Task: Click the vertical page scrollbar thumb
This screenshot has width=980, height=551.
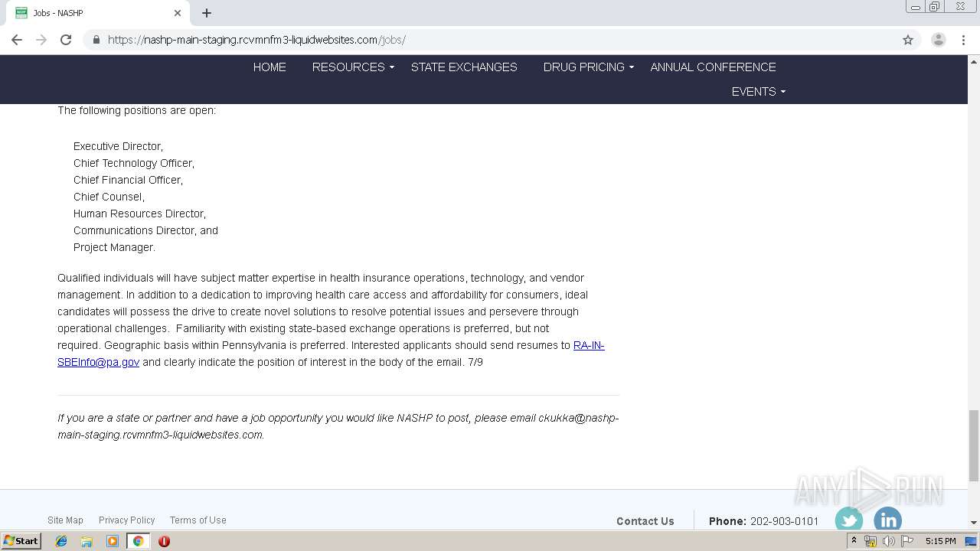Action: [x=974, y=446]
